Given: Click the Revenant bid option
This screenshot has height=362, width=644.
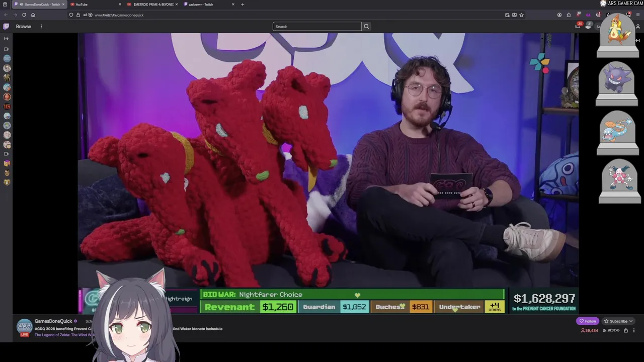Looking at the screenshot, I should pyautogui.click(x=249, y=307).
